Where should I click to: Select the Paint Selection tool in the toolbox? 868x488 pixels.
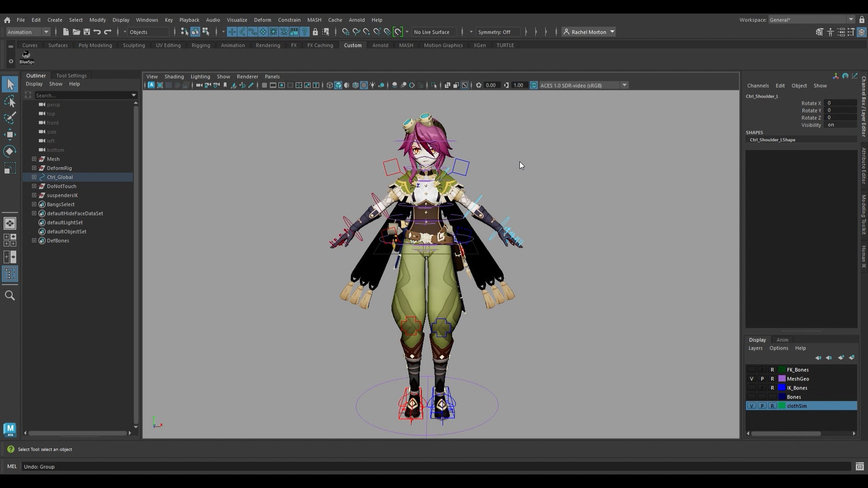tap(10, 117)
